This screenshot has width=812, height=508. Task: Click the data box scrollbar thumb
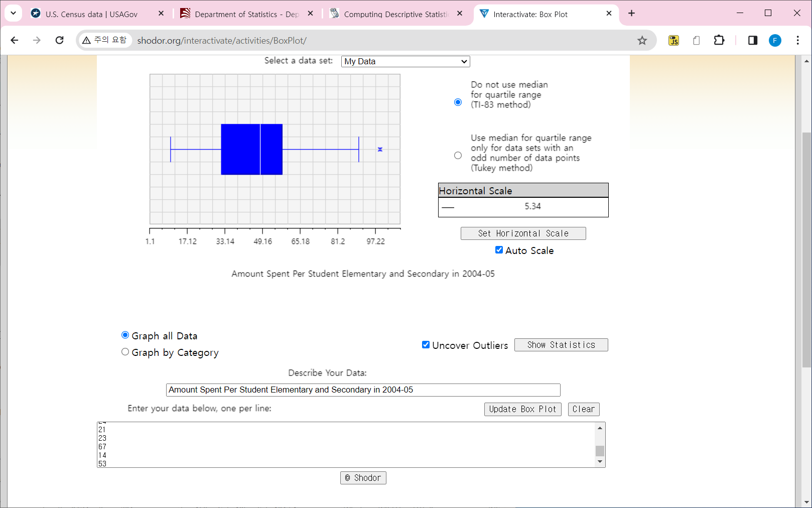[600, 451]
